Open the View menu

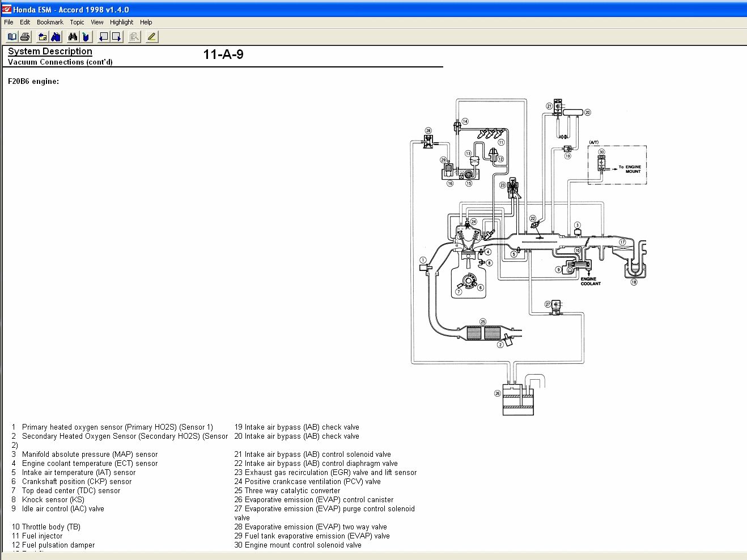tap(97, 22)
